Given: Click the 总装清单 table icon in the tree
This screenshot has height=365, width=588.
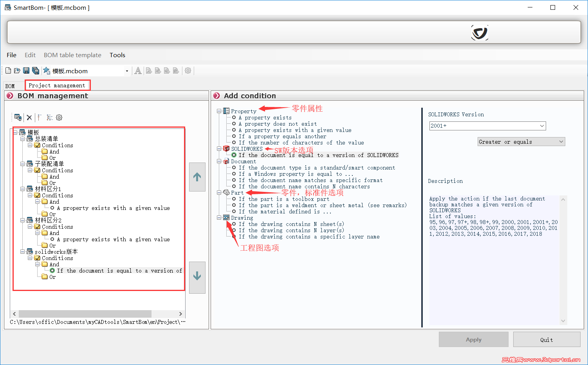Looking at the screenshot, I should click(30, 139).
